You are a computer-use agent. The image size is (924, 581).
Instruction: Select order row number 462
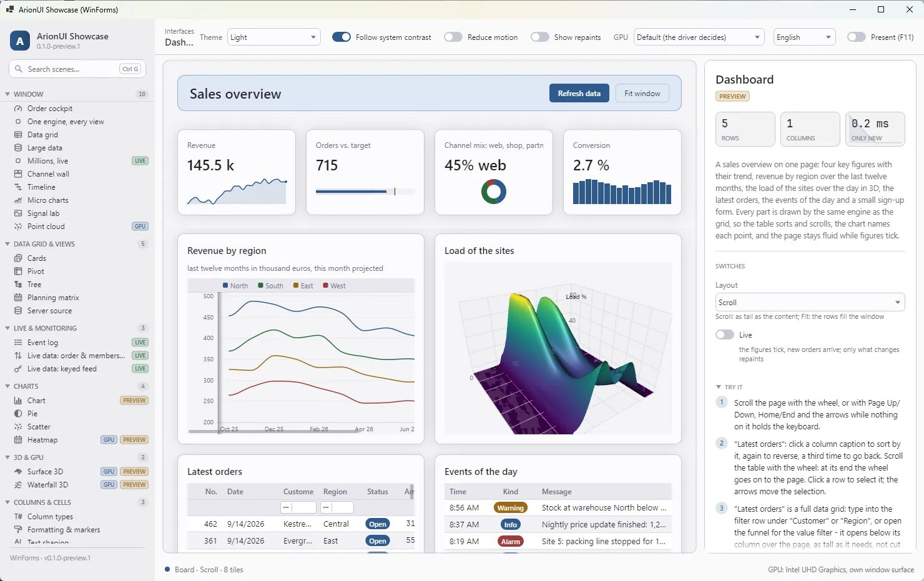(300, 524)
